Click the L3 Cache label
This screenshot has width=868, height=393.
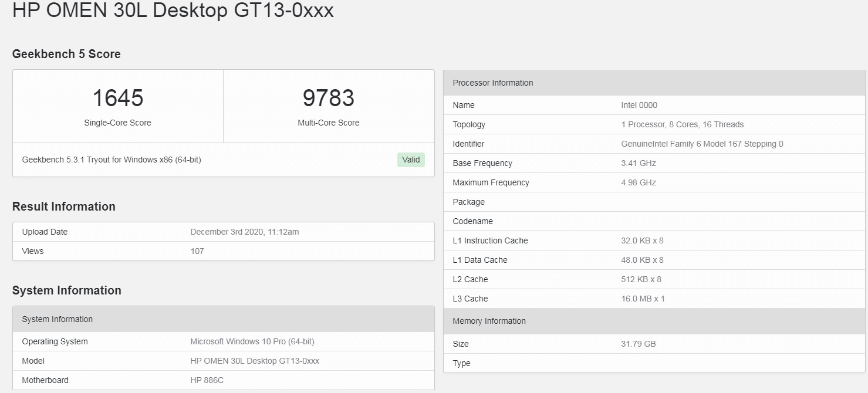pyautogui.click(x=471, y=299)
